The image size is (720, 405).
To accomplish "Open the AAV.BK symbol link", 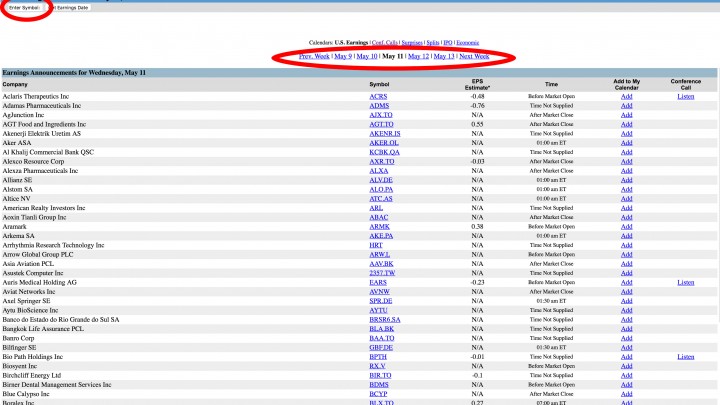I will click(x=381, y=264).
